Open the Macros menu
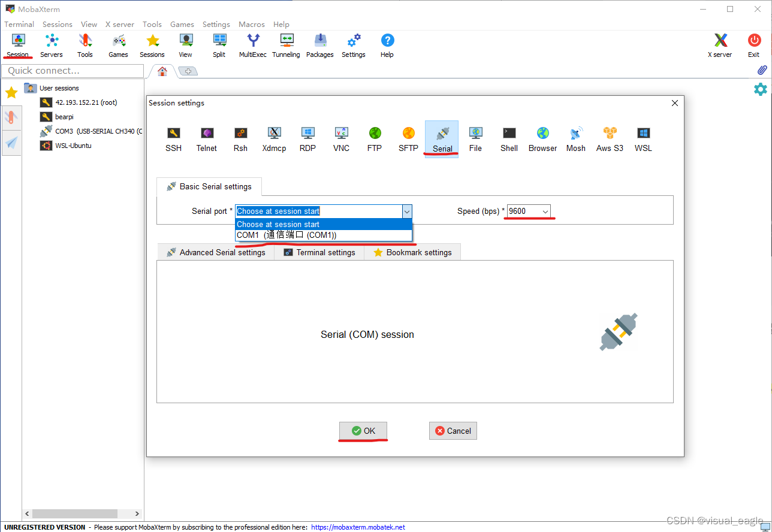This screenshot has width=772, height=532. pos(252,25)
